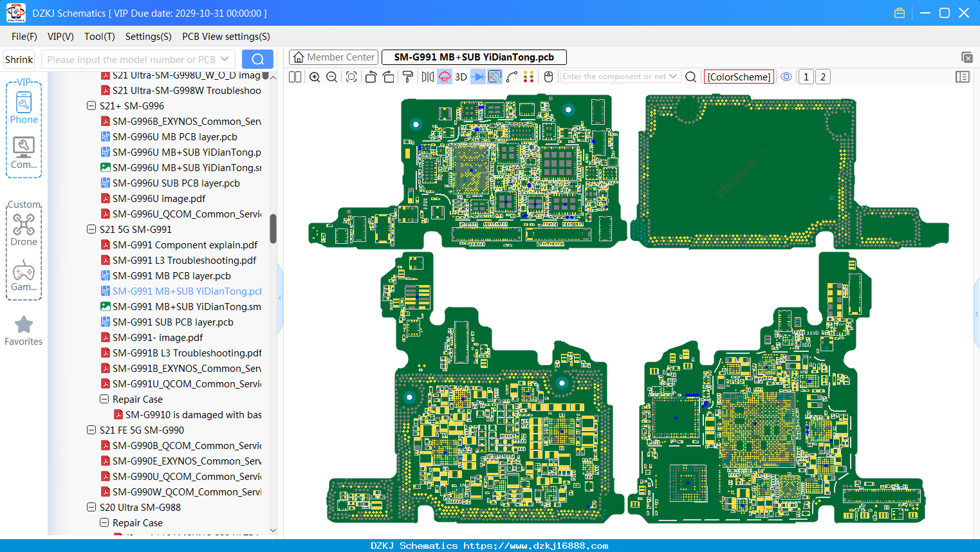Collapse the S21 FE 5G SM-G990 folder
The height and width of the screenshot is (552, 980).
point(91,430)
